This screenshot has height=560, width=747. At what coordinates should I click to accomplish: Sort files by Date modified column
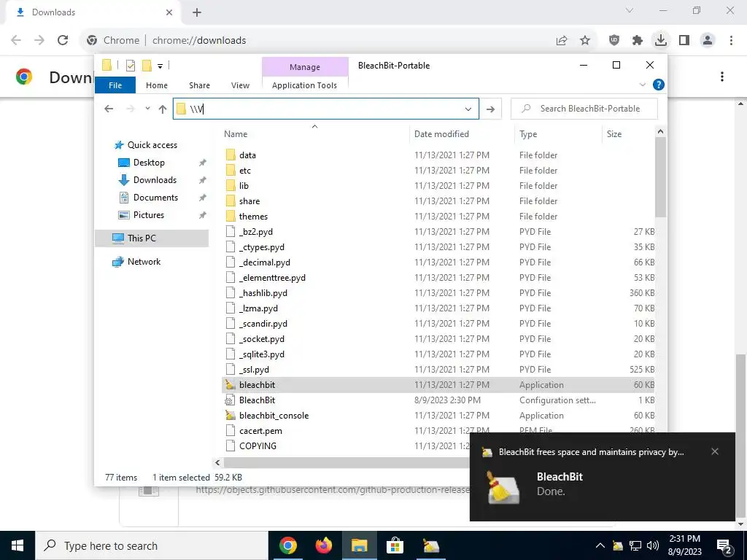462,134
